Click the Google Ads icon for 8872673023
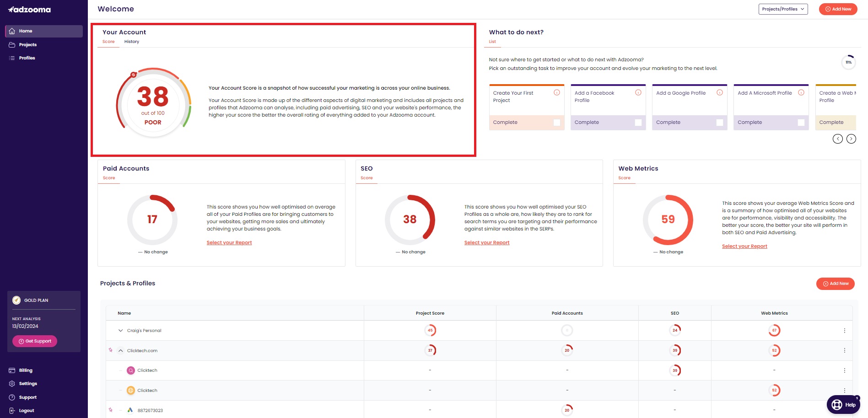 (130, 410)
